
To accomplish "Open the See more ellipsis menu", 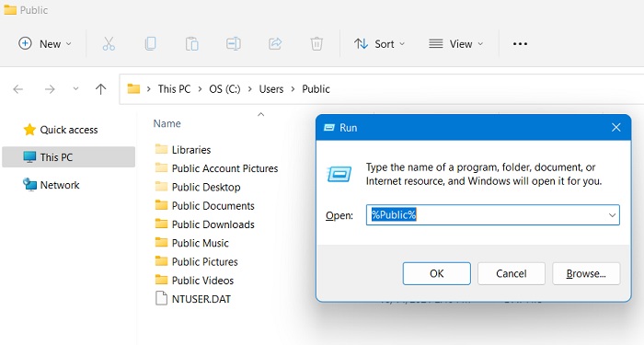I will pos(520,43).
